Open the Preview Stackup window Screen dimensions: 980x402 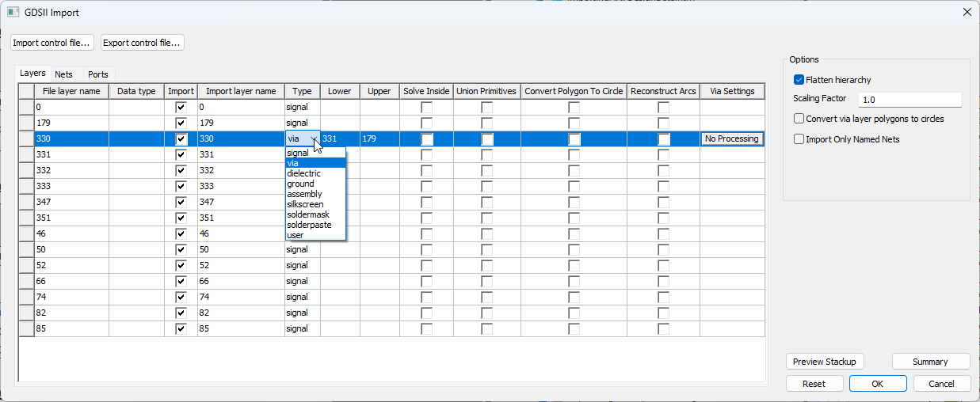[825, 362]
